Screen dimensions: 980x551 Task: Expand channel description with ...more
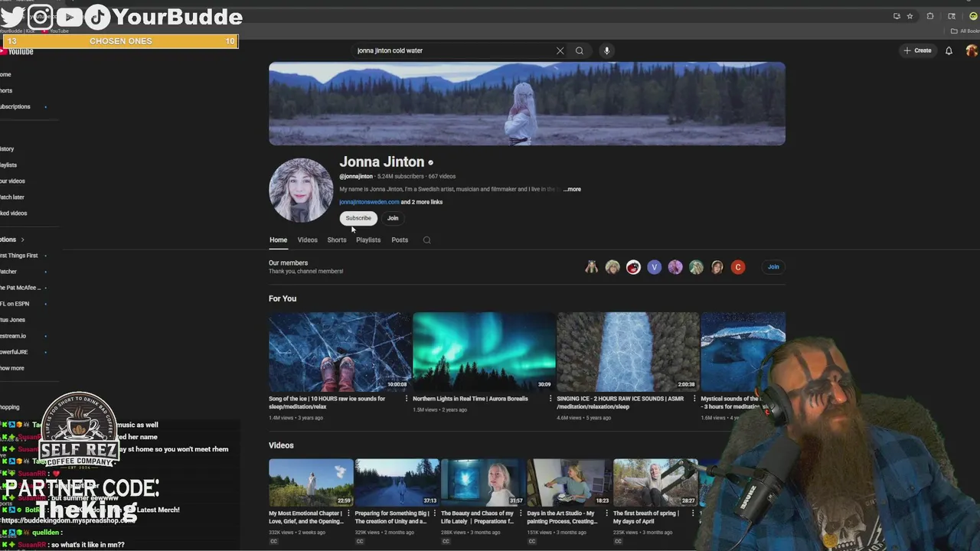(x=572, y=189)
